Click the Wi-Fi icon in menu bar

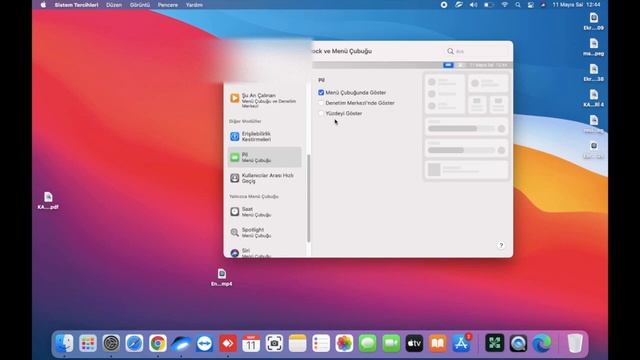coord(505,5)
